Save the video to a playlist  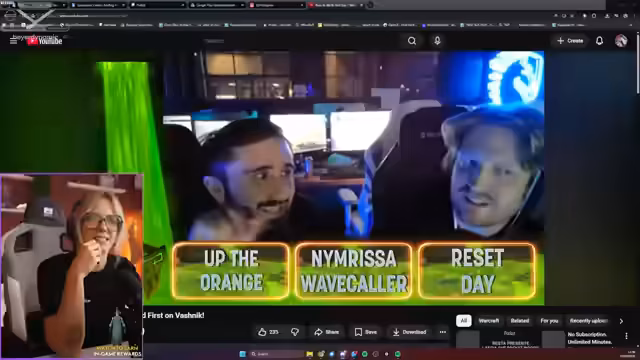(x=365, y=332)
